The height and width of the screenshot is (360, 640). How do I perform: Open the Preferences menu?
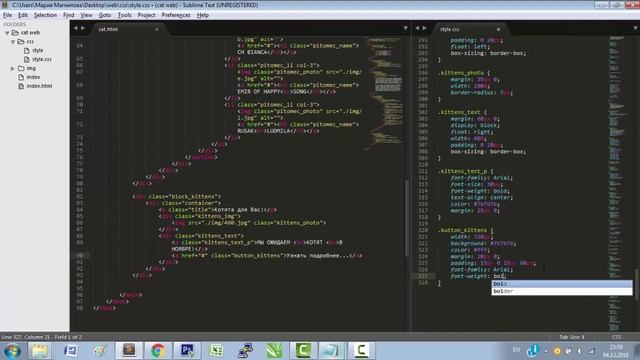tap(176, 15)
